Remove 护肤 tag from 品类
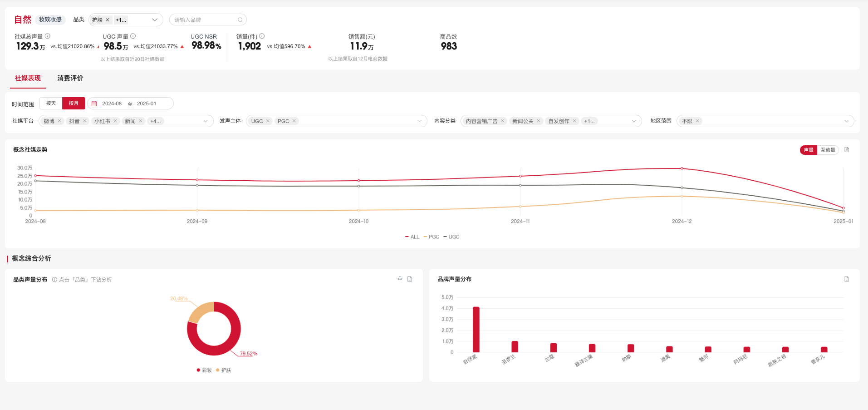This screenshot has width=868, height=410. (108, 20)
